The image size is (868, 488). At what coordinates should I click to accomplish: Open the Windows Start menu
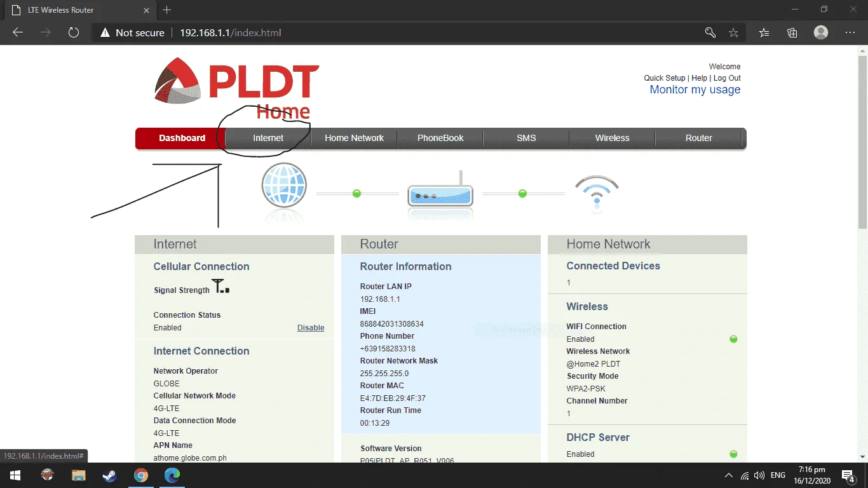15,475
